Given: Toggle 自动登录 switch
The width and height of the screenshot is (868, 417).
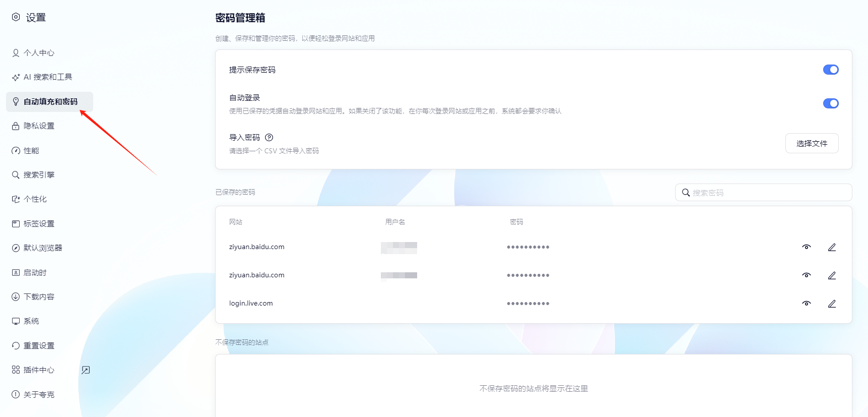Looking at the screenshot, I should pyautogui.click(x=831, y=103).
